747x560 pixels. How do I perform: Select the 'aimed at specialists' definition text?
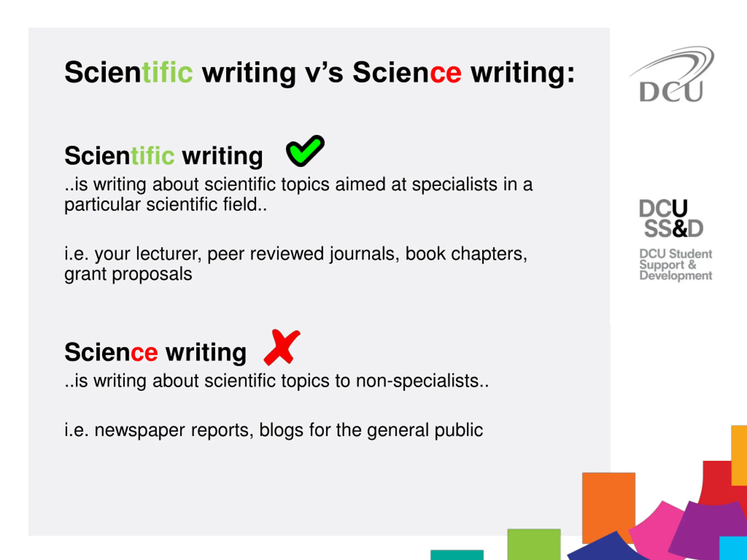pyautogui.click(x=299, y=195)
